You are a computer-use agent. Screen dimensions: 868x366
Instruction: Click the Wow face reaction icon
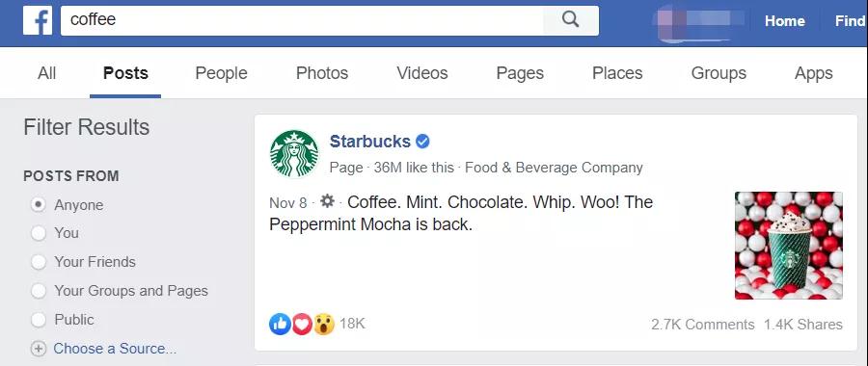click(324, 324)
